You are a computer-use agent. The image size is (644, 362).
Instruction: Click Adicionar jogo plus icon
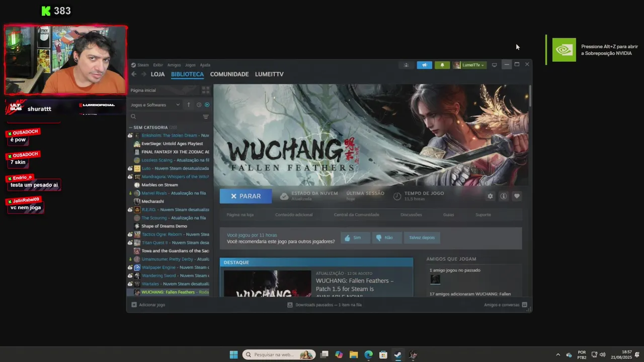134,305
